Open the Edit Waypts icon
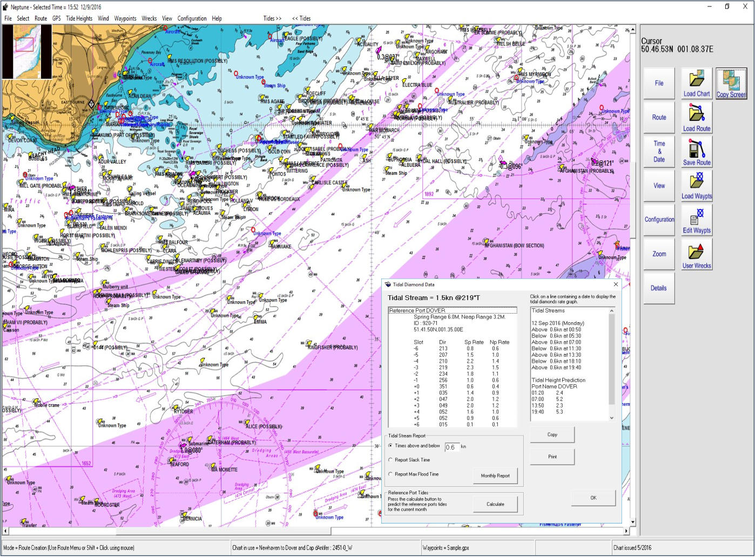 coord(696,216)
